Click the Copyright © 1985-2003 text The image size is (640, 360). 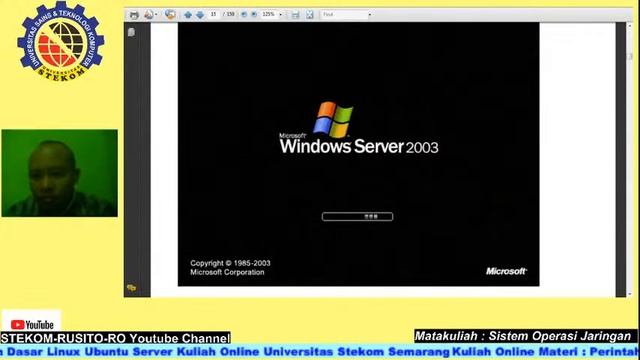(x=230, y=263)
